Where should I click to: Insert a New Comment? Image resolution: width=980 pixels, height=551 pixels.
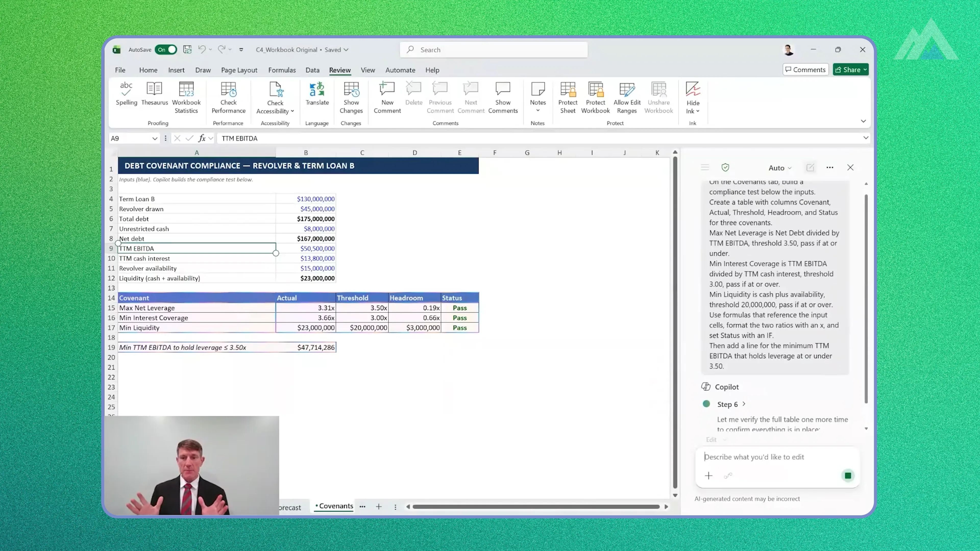tap(387, 98)
